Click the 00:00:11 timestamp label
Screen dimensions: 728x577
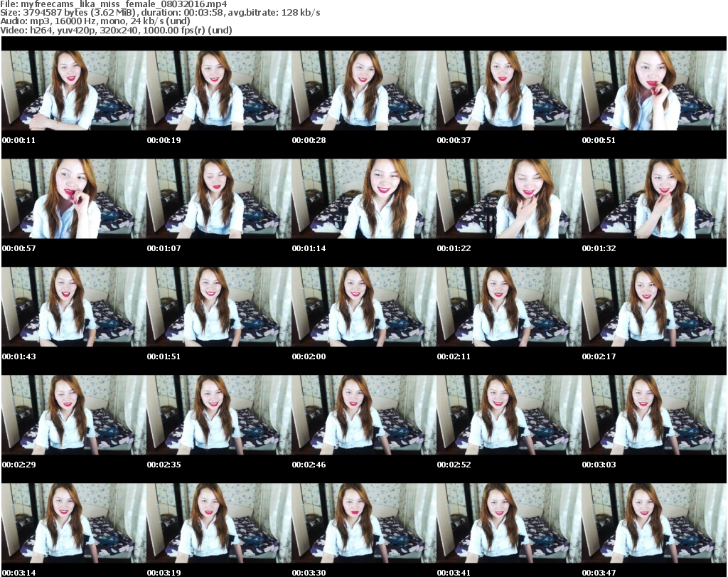pos(18,140)
